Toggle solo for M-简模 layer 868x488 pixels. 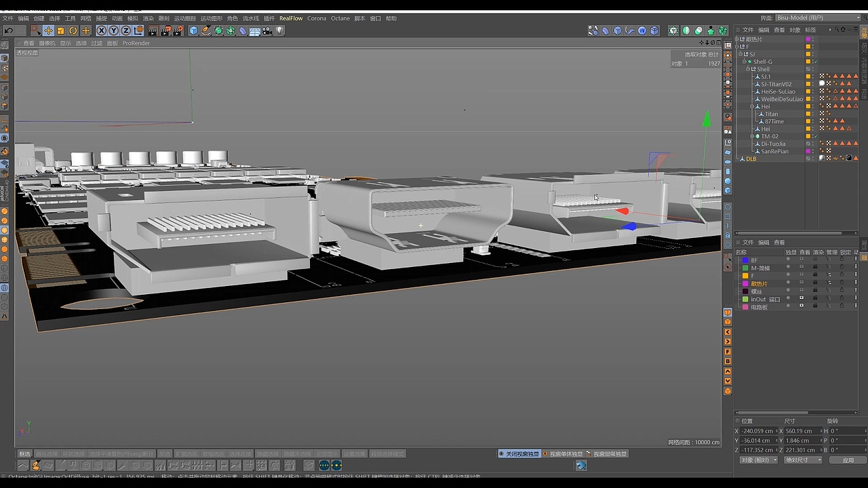coord(788,268)
